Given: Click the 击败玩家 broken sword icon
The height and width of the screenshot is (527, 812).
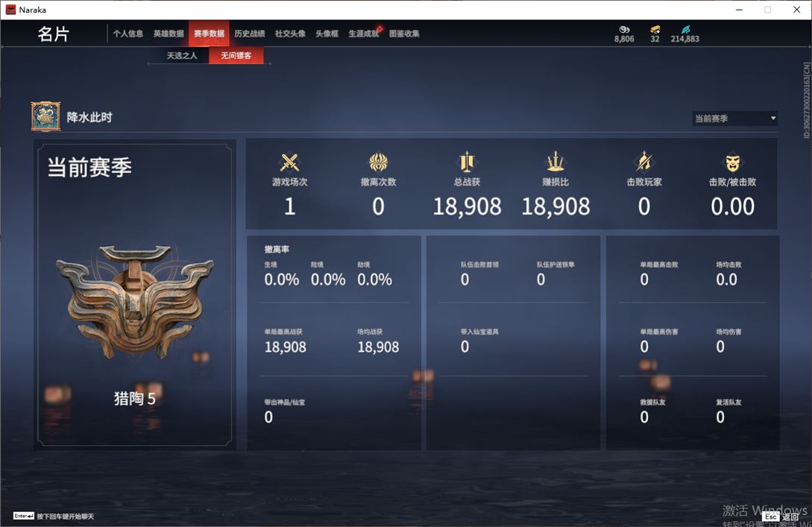Looking at the screenshot, I should click(643, 162).
